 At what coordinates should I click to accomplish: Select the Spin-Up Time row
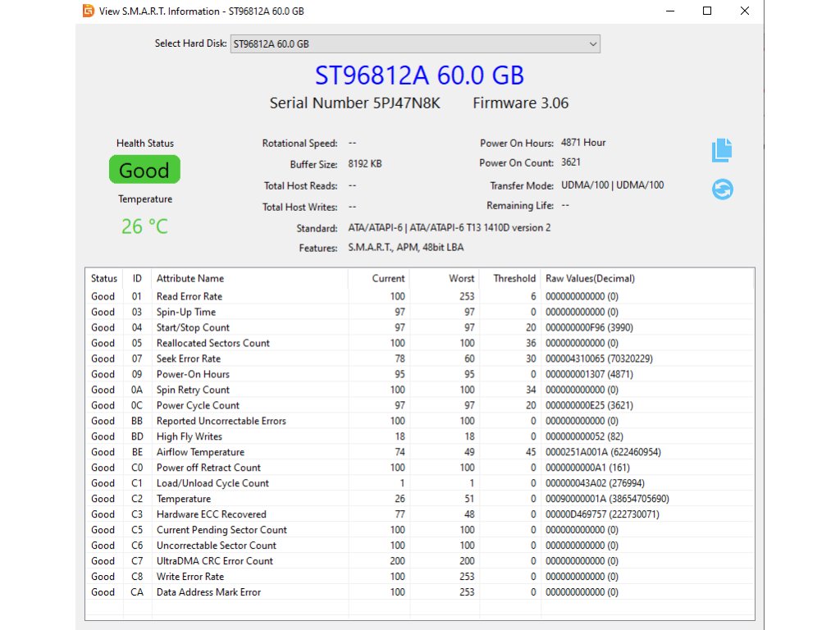coord(419,312)
